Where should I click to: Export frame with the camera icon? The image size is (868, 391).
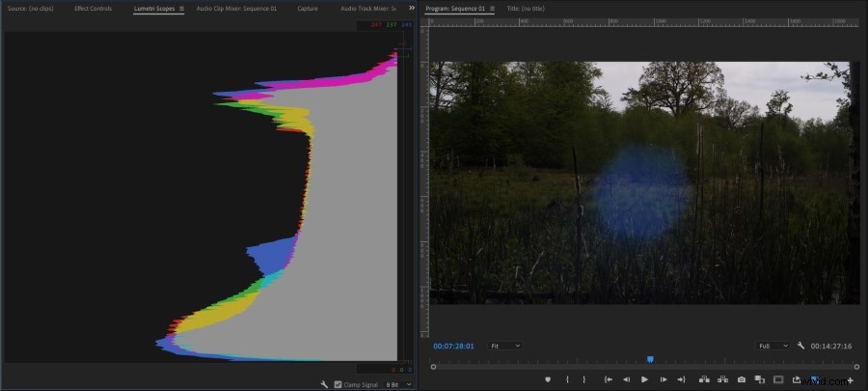pos(742,379)
